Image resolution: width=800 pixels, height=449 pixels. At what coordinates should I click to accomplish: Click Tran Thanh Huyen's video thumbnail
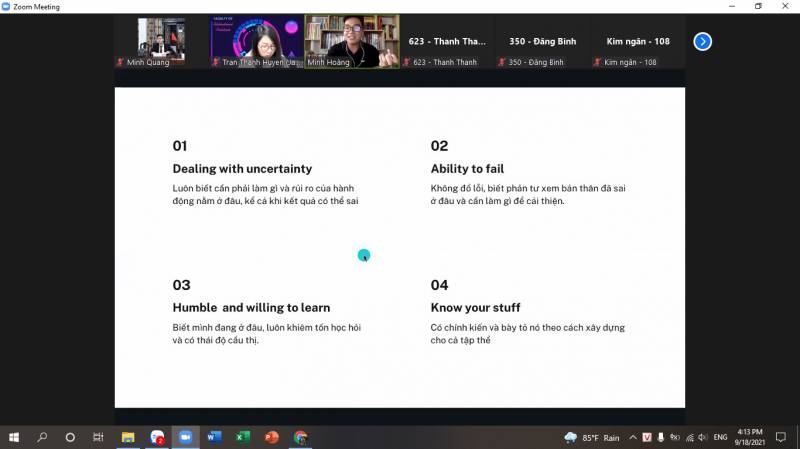tap(255, 42)
